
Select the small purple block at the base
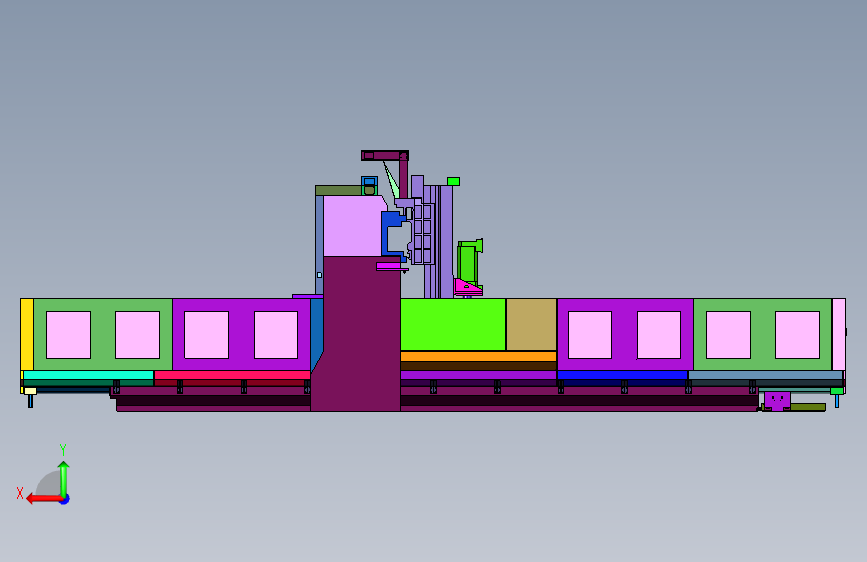coord(777,400)
